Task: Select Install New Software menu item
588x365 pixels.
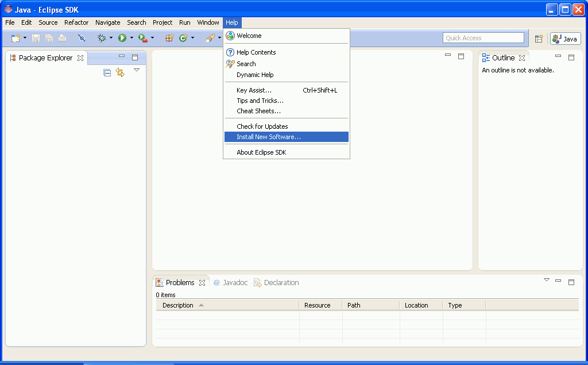Action: click(x=268, y=137)
